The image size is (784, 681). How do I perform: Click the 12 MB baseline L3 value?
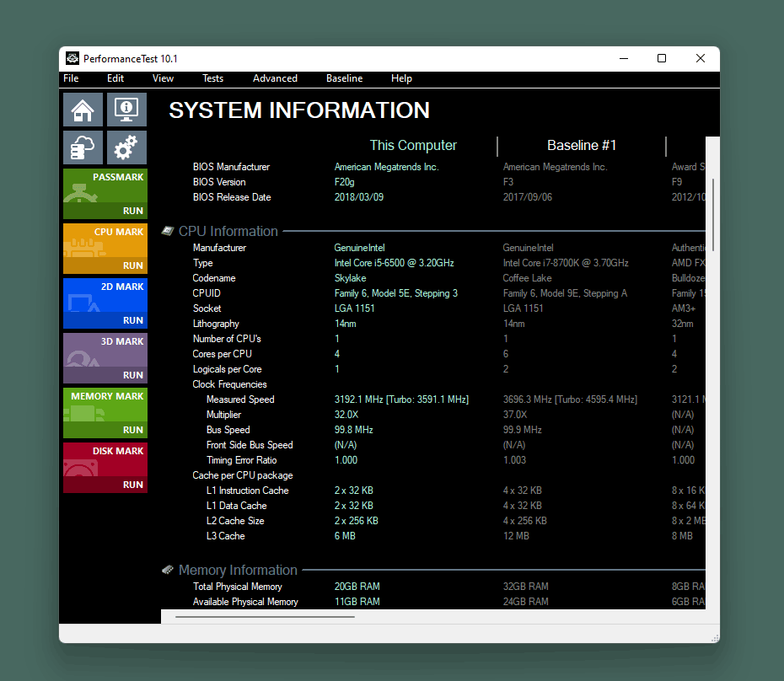click(x=516, y=536)
